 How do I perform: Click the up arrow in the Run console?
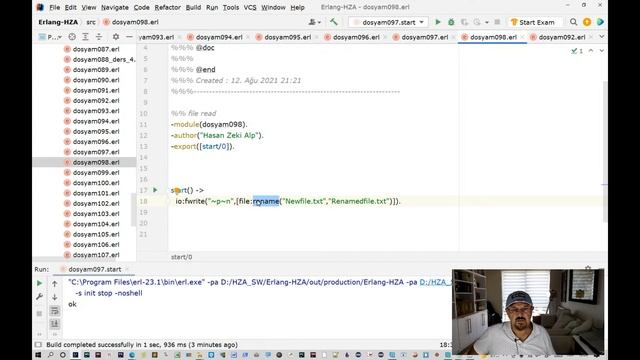(x=54, y=283)
